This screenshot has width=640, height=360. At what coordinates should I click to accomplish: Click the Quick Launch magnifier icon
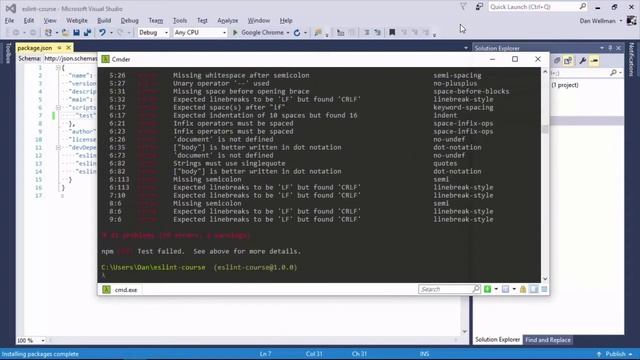tap(583, 7)
